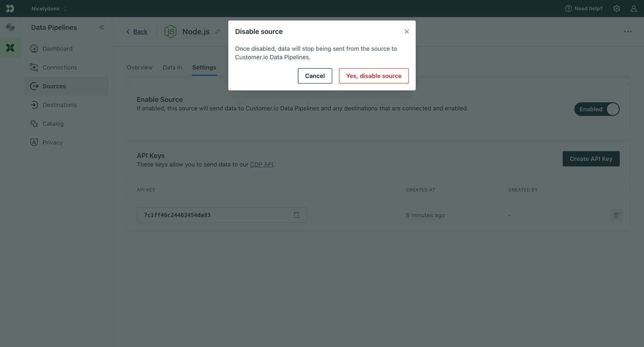Open the user account icon
The width and height of the screenshot is (644, 347).
tap(634, 9)
